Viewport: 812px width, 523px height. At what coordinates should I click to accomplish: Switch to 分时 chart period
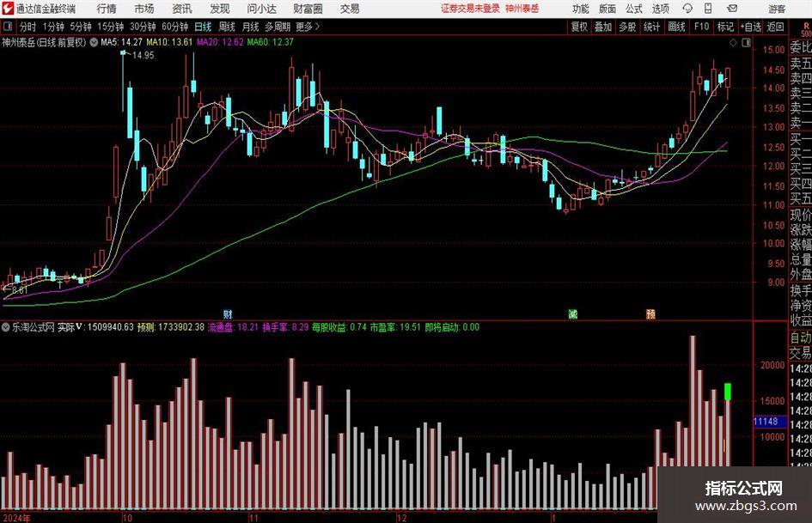point(27,27)
